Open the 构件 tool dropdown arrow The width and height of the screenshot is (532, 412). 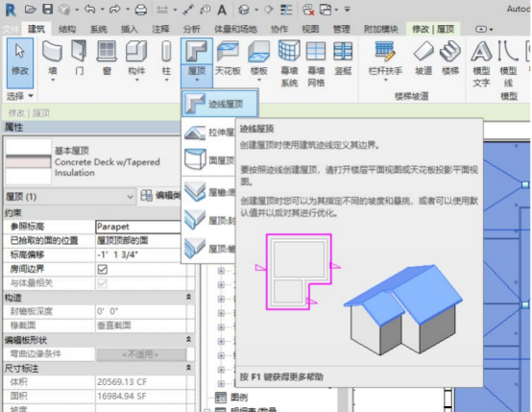click(x=136, y=81)
